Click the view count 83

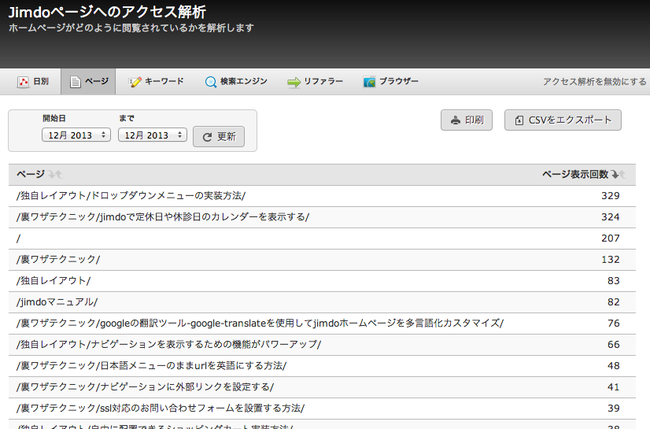[x=614, y=281]
